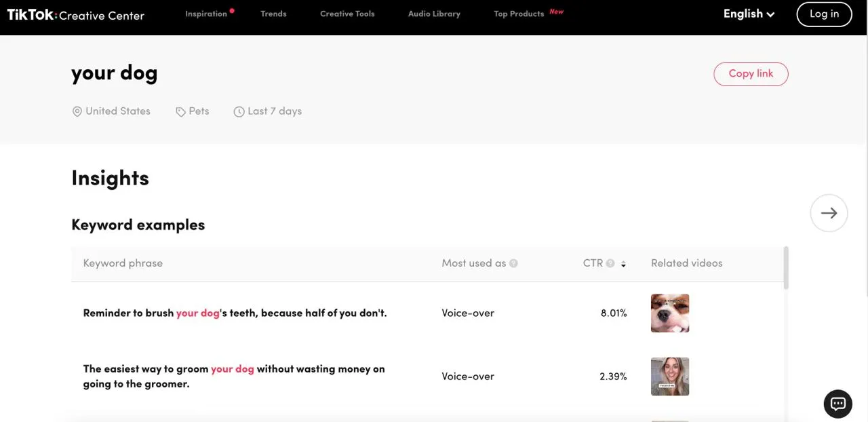This screenshot has height=422, width=868.
Task: Click the Pets tag icon
Action: tap(180, 112)
